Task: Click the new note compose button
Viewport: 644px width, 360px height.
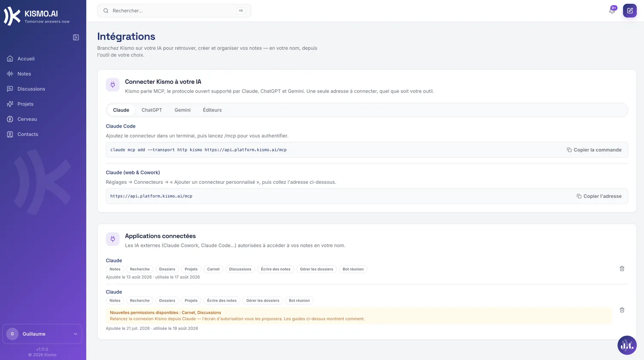Action: point(630,11)
